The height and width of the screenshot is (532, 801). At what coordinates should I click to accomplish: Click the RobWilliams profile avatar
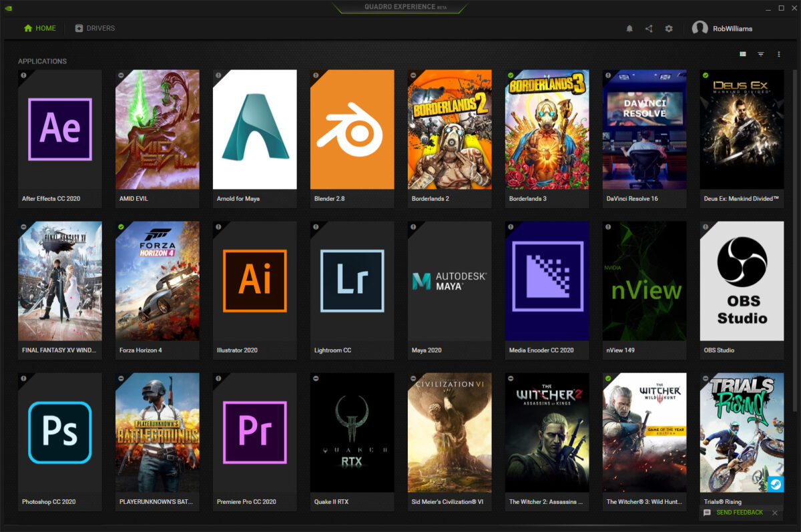click(x=700, y=28)
